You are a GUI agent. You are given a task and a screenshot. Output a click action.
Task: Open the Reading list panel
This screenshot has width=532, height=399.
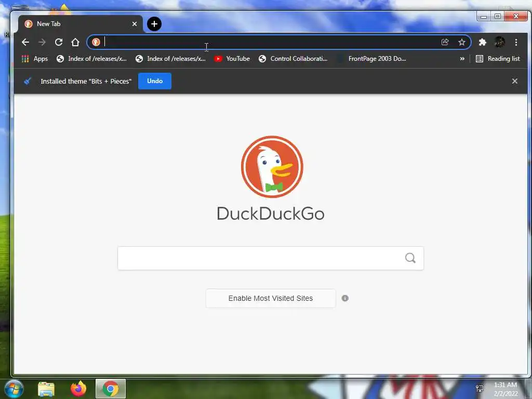click(498, 59)
